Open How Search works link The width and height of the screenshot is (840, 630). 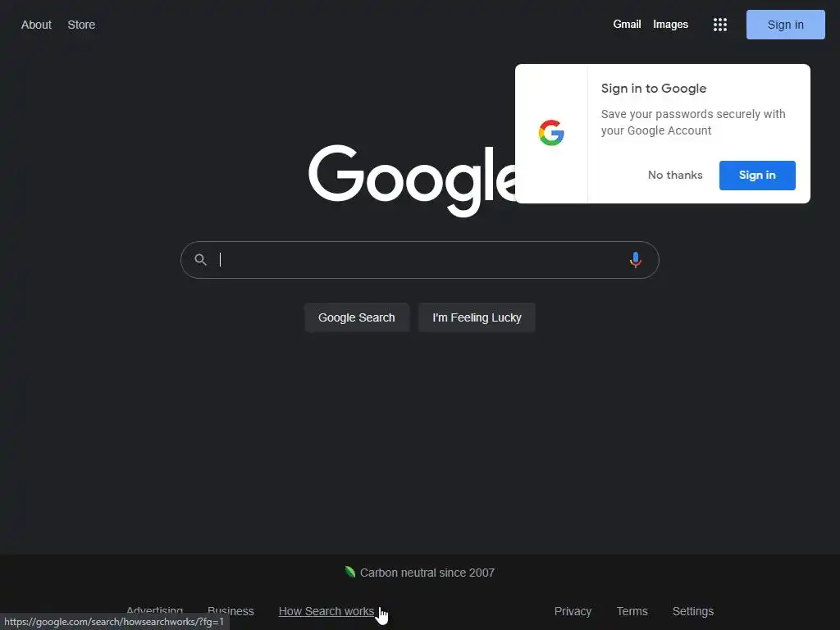coord(326,611)
